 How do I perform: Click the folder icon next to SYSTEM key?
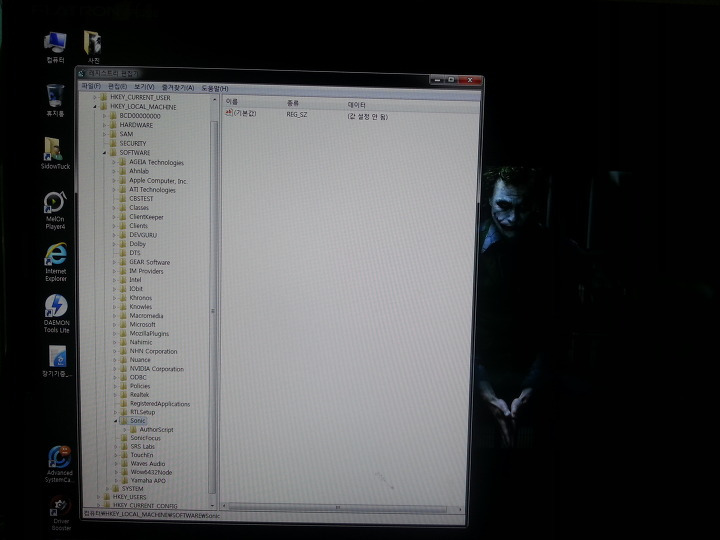pos(115,489)
